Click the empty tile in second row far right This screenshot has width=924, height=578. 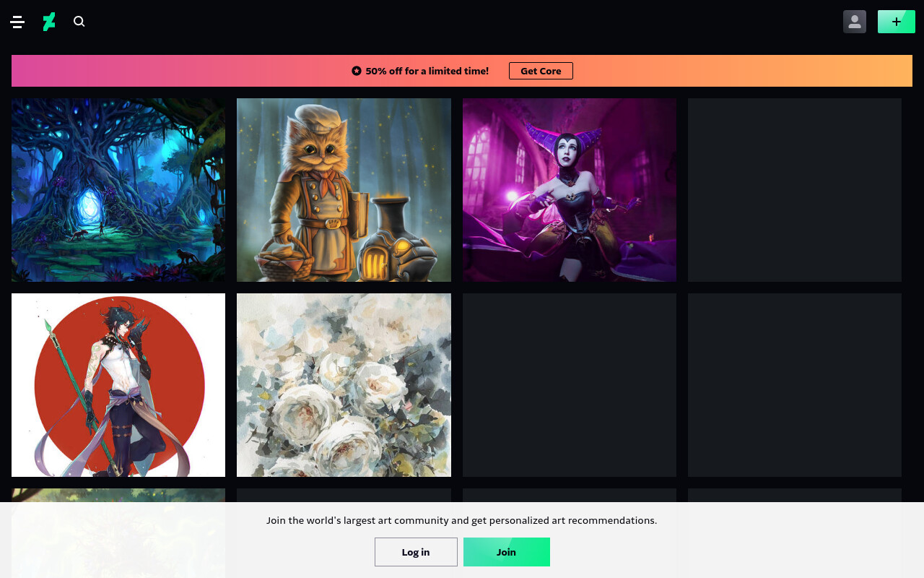(795, 385)
